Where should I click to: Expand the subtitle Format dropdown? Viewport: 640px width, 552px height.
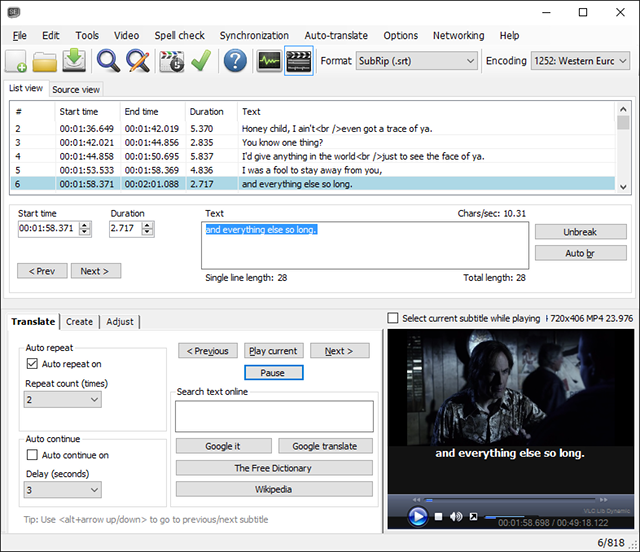(x=416, y=61)
